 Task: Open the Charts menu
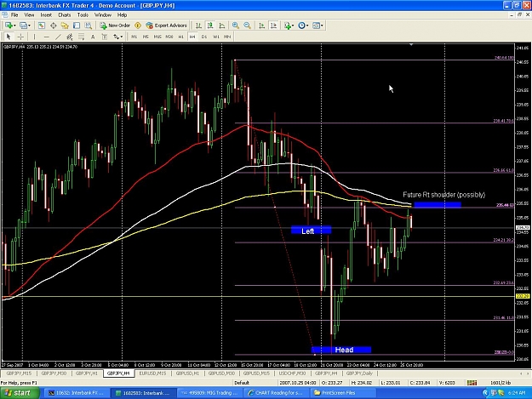(x=64, y=15)
